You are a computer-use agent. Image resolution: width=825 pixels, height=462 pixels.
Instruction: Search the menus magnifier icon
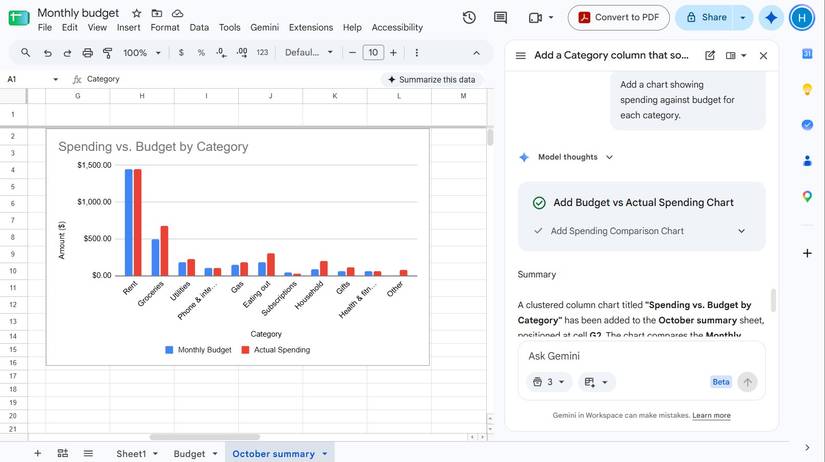coord(25,53)
